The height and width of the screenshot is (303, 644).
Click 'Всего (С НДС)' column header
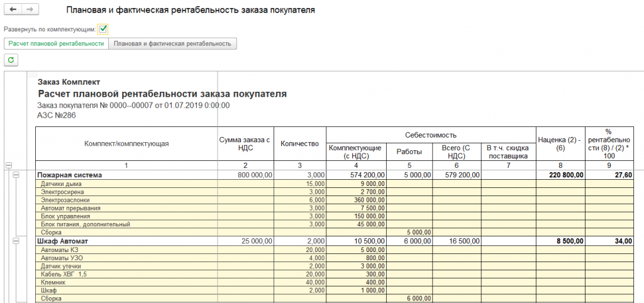click(457, 151)
